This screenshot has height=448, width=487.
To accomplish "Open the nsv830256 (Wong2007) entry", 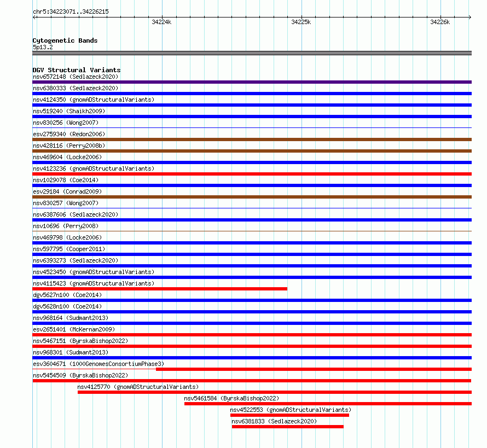I will (x=66, y=123).
